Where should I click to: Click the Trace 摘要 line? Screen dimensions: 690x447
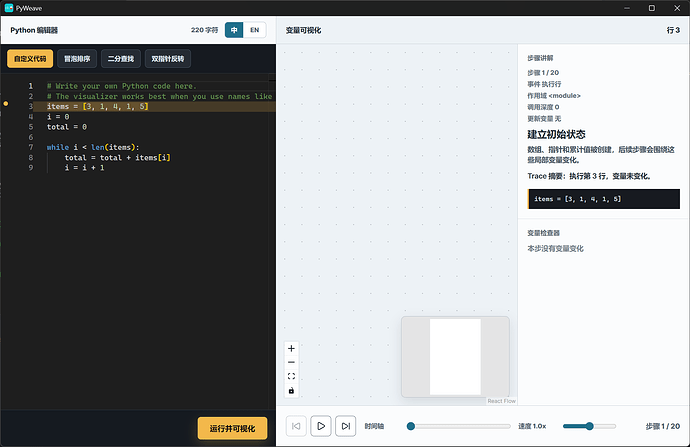(x=589, y=176)
